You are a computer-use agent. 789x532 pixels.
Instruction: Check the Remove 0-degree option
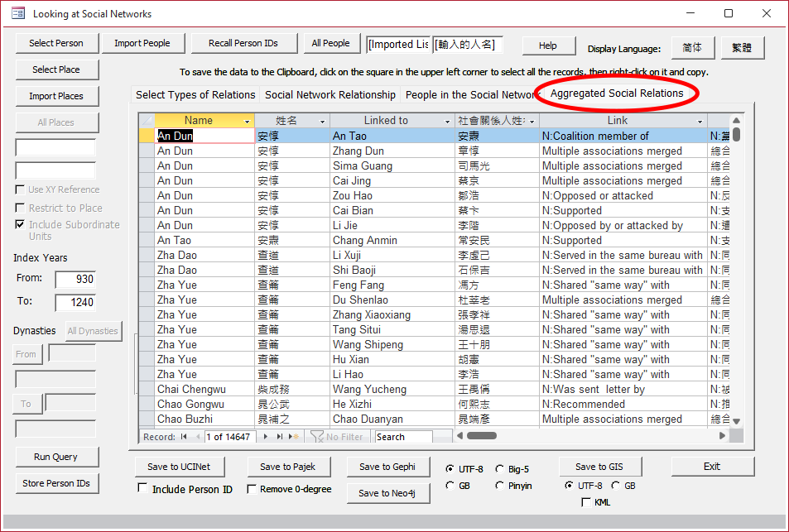coord(252,489)
